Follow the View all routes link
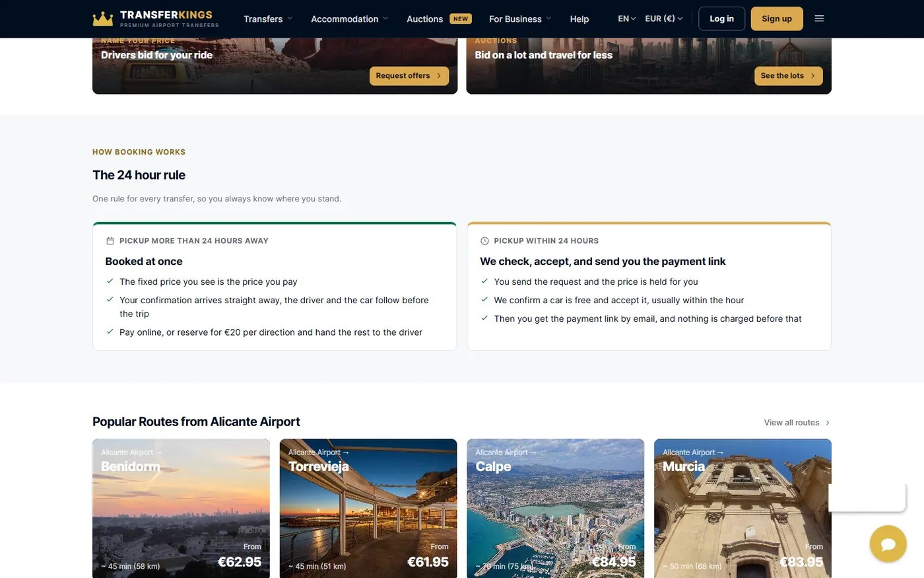The width and height of the screenshot is (924, 578). 797,423
